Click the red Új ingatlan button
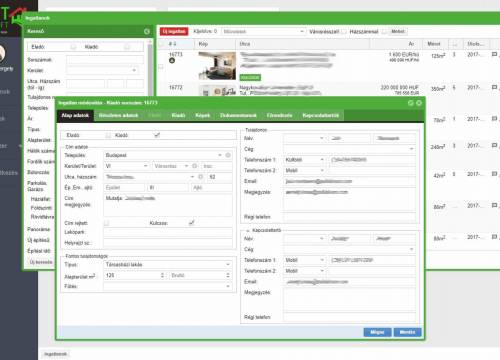This screenshot has height=360, width=500. click(174, 31)
